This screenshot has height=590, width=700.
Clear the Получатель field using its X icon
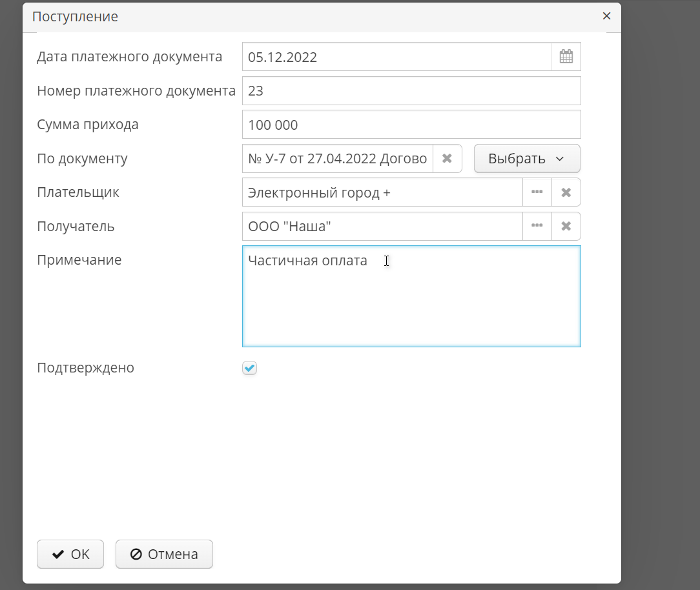[566, 226]
